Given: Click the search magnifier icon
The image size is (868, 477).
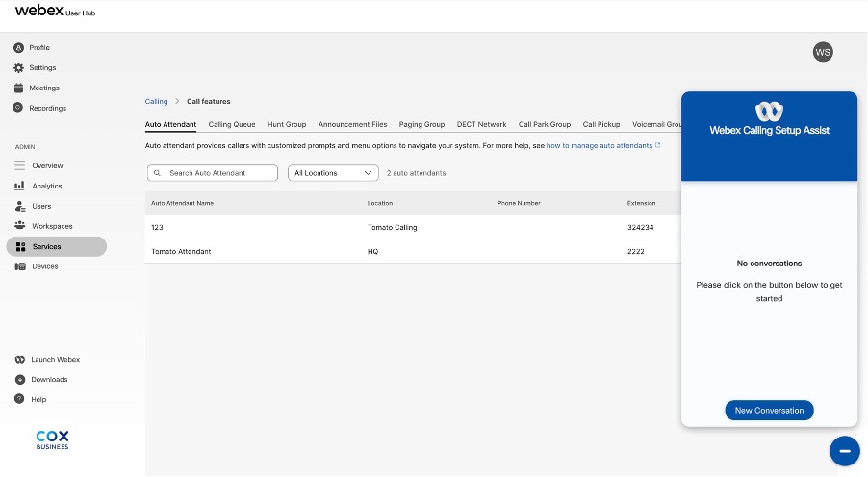Looking at the screenshot, I should pyautogui.click(x=157, y=173).
